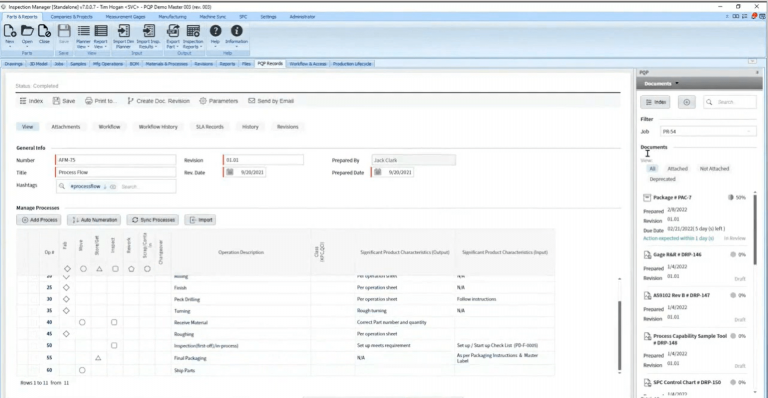Click the notification icon in top-right corner
This screenshot has height=398, width=768.
tap(754, 16)
